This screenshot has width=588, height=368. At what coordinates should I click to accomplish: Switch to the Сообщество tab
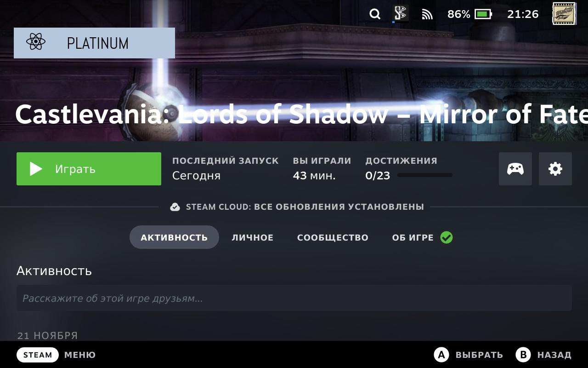(333, 237)
